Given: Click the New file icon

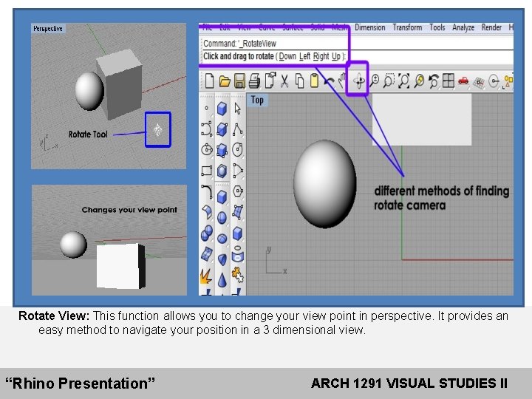Looking at the screenshot, I should pyautogui.click(x=210, y=81).
